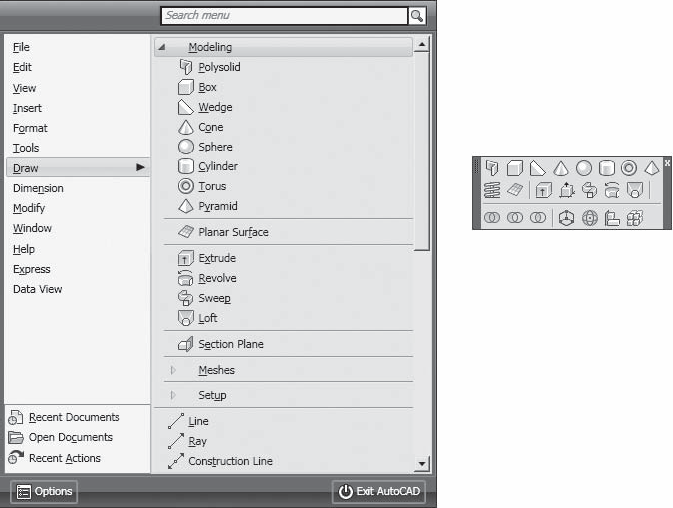
Task: Choose the Cone icon on the floating toolbar
Action: tap(561, 168)
